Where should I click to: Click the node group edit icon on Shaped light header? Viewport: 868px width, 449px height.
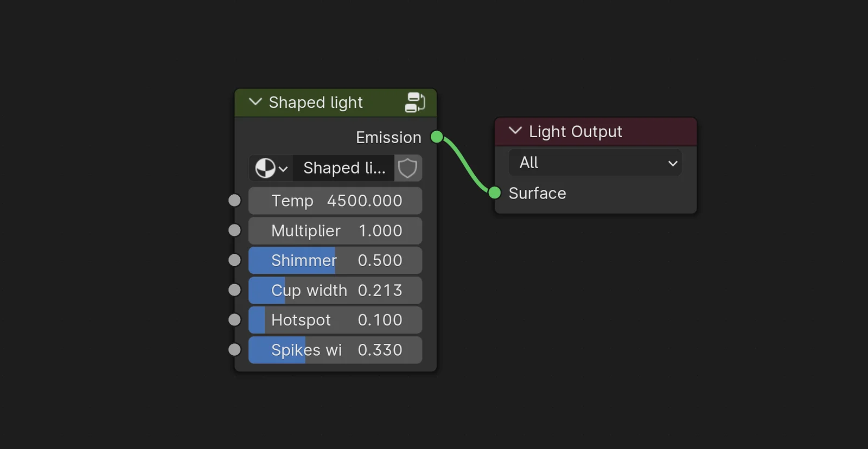coord(416,102)
